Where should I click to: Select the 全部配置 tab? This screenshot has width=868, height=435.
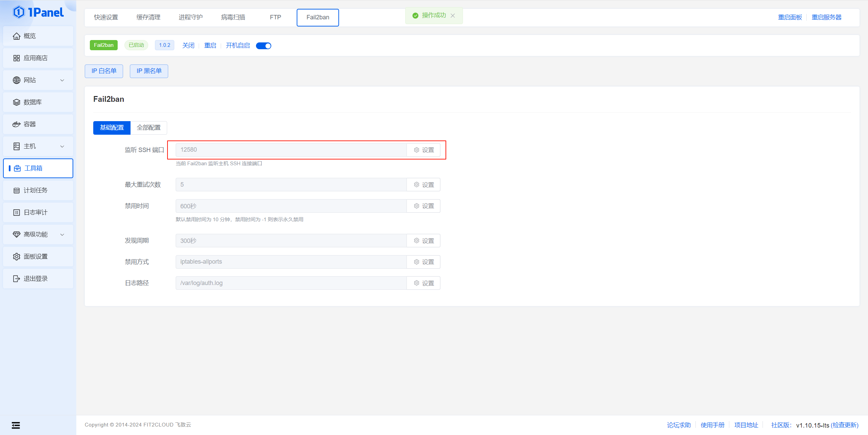coord(149,128)
